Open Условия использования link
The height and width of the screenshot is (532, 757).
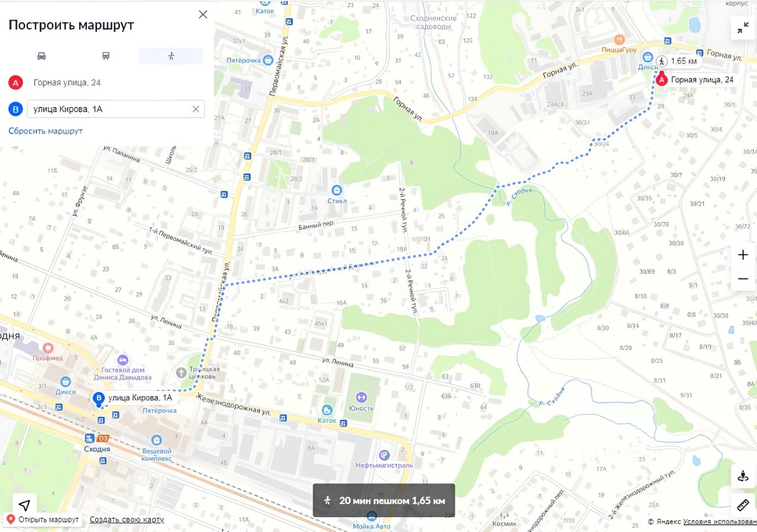coord(720,522)
